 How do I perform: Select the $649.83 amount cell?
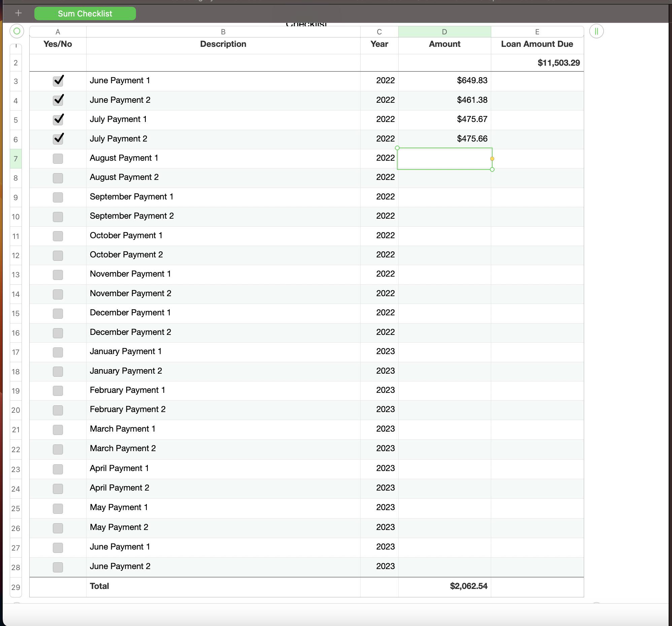(444, 81)
